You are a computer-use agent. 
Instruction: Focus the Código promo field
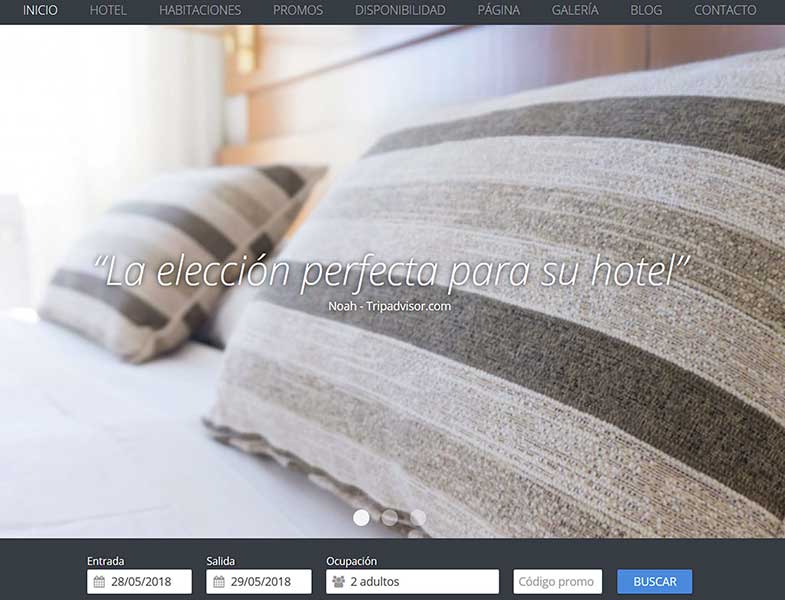coord(558,581)
